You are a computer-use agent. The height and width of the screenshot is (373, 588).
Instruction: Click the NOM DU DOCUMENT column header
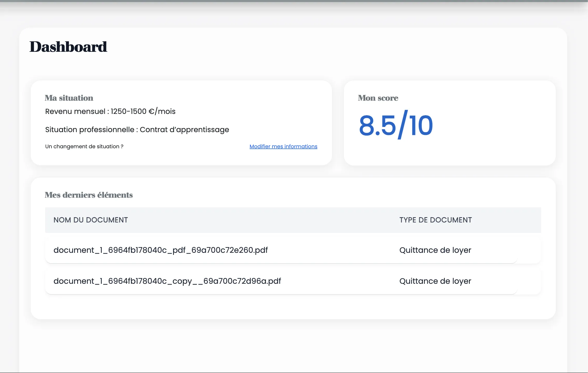click(90, 220)
